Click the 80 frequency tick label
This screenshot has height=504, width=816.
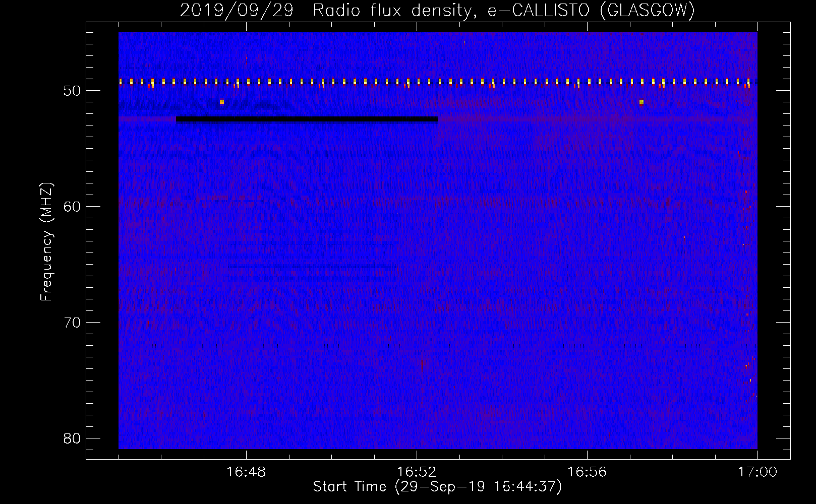click(73, 438)
